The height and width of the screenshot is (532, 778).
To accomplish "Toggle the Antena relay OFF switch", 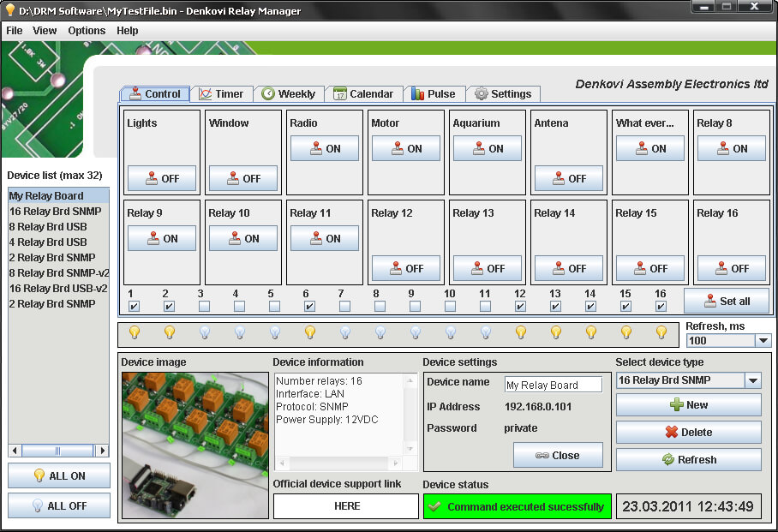I will [x=569, y=178].
